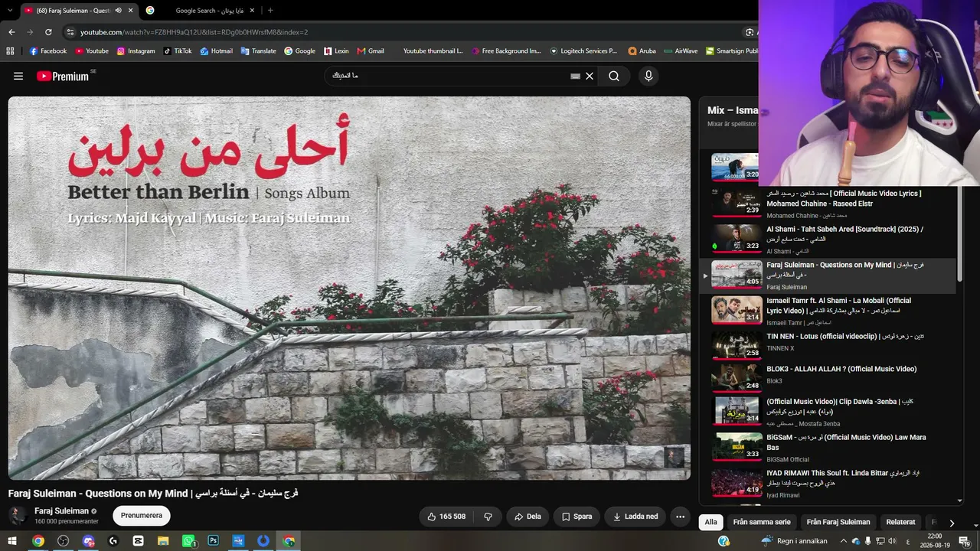Open the Logitech Services bookmark
The image size is (980, 551).
583,51
